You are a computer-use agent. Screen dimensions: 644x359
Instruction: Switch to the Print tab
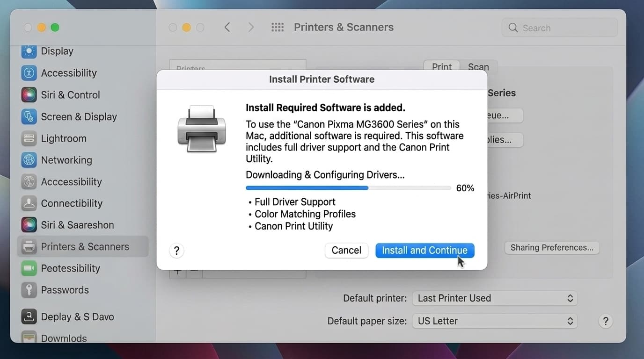[x=442, y=67]
